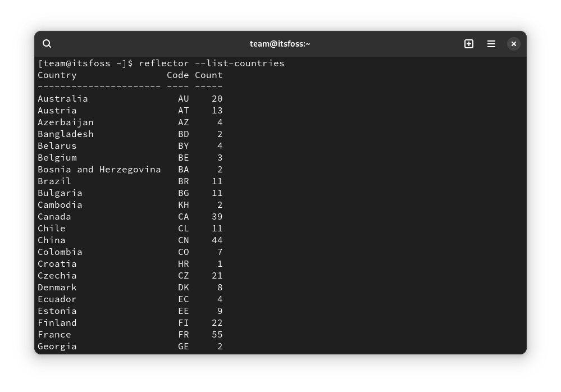Select the Australia row name
The width and height of the screenshot is (561, 392).
62,99
